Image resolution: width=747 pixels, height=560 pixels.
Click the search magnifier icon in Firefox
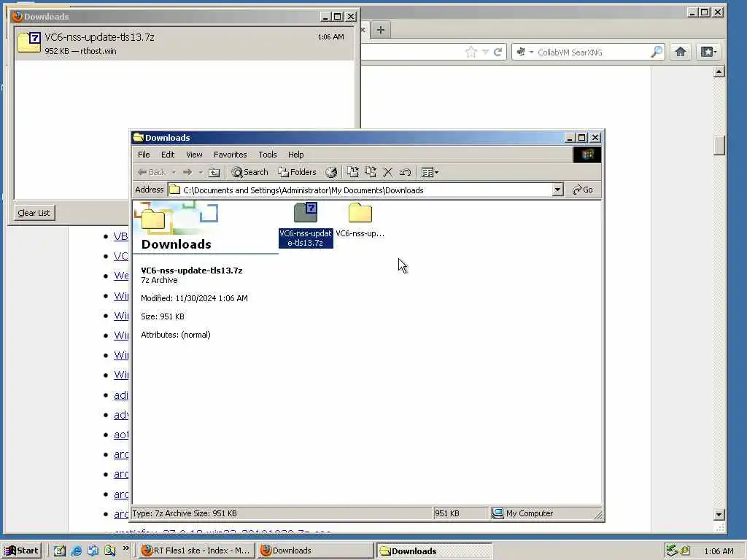click(x=657, y=52)
